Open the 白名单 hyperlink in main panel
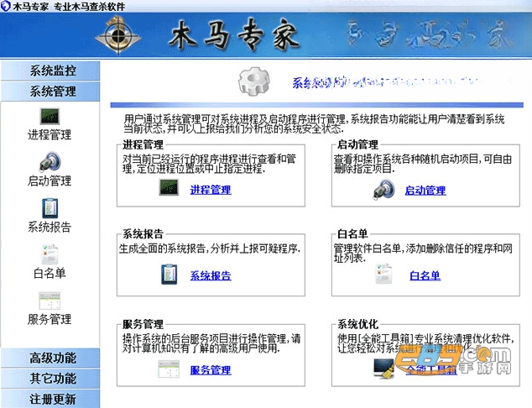The width and height of the screenshot is (532, 408). (425, 275)
